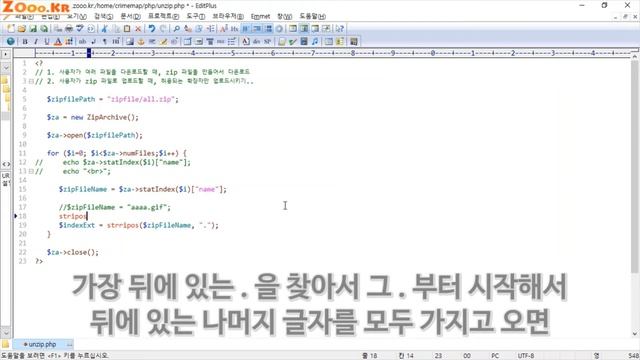Image resolution: width=640 pixels, height=360 pixels.
Task: Click the Replace icon next to Find
Action: click(188, 29)
